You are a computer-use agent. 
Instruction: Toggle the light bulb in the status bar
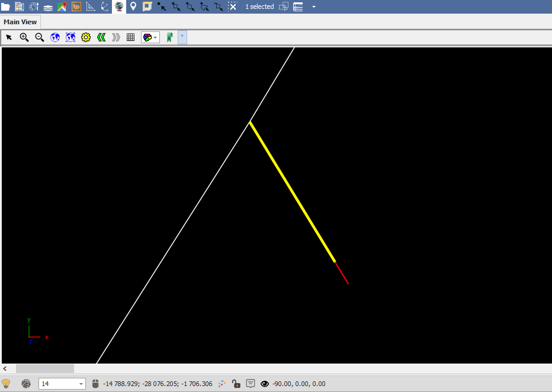pyautogui.click(x=6, y=383)
